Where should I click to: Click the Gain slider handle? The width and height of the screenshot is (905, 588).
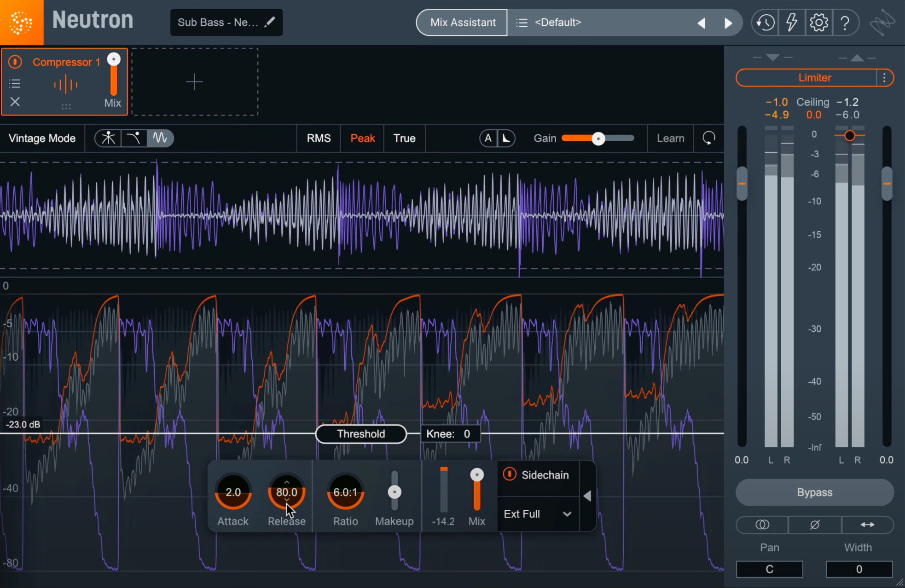pyautogui.click(x=598, y=138)
